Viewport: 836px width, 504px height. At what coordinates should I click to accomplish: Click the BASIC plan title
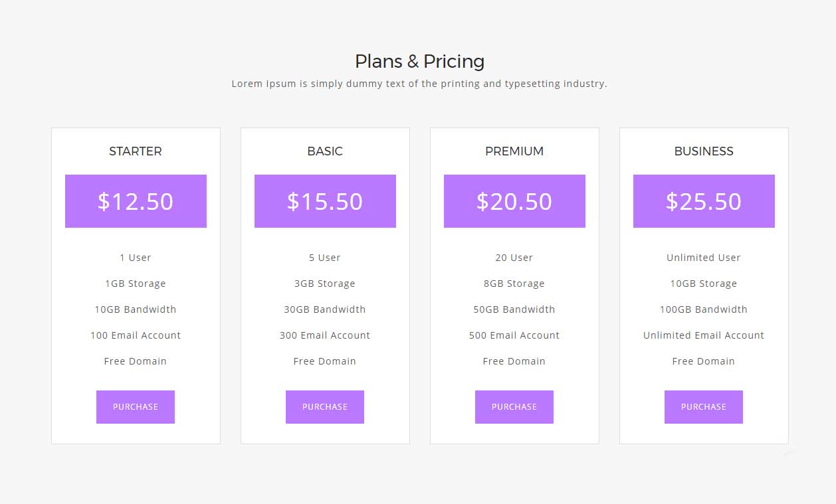(x=325, y=151)
